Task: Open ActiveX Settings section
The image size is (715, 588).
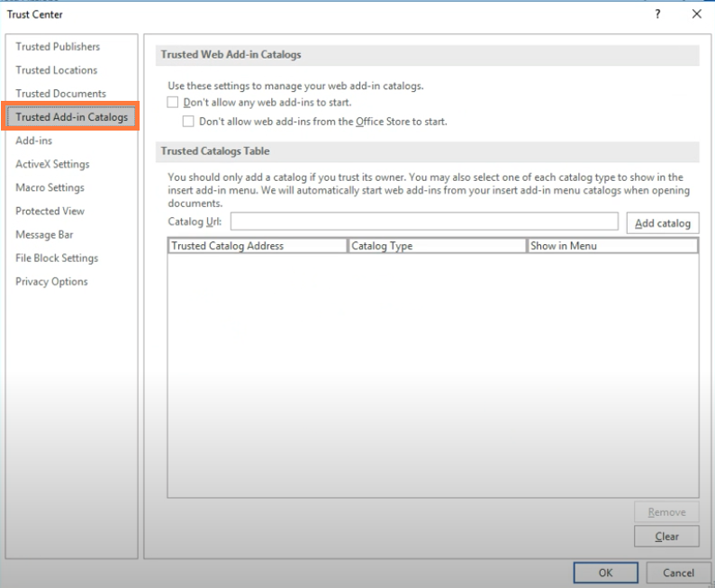Action: 52,164
